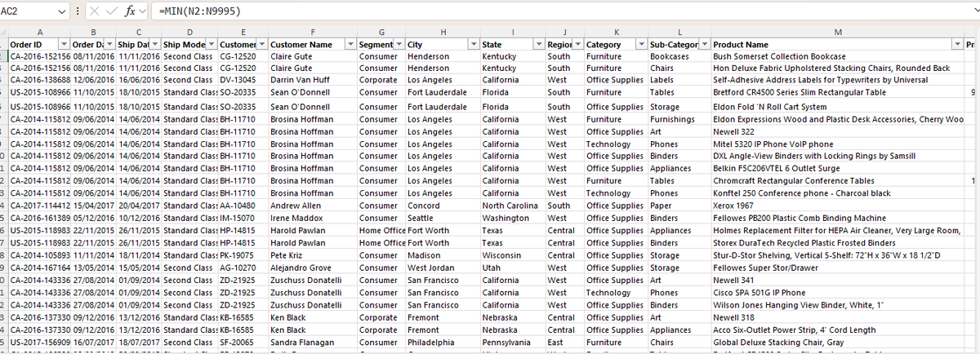Select column E header
The width and height of the screenshot is (980, 354).
(x=243, y=31)
